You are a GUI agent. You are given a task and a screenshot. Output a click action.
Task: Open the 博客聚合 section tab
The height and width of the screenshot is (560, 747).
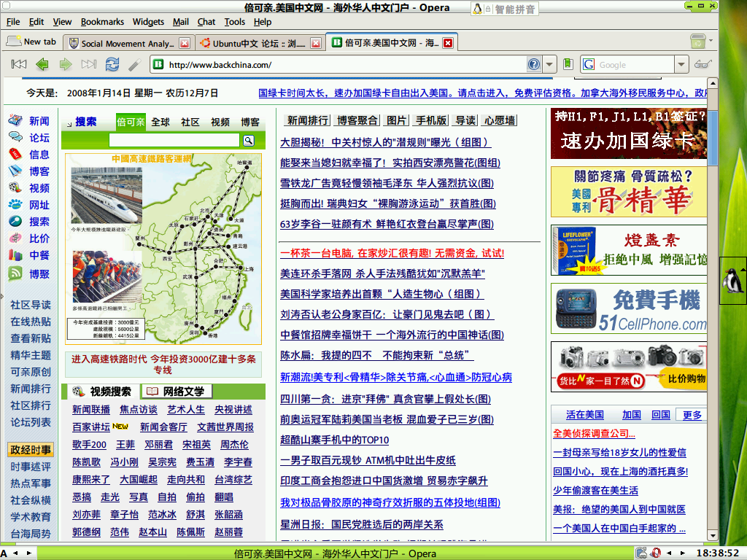click(357, 120)
